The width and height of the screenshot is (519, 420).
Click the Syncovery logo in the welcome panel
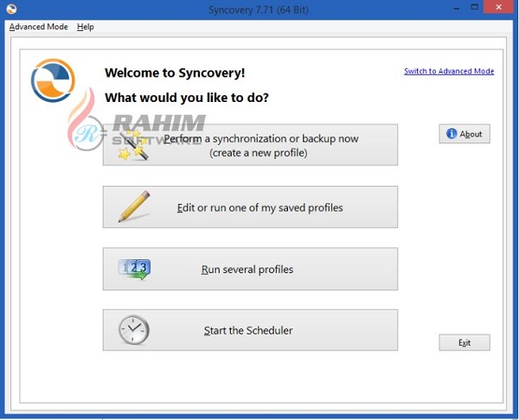(x=53, y=80)
